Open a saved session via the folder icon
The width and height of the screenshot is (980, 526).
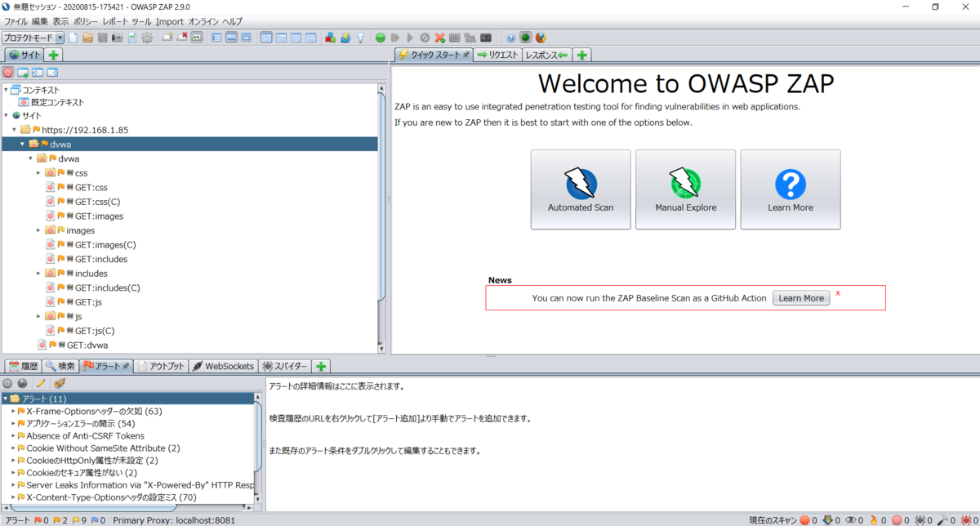pyautogui.click(x=88, y=38)
